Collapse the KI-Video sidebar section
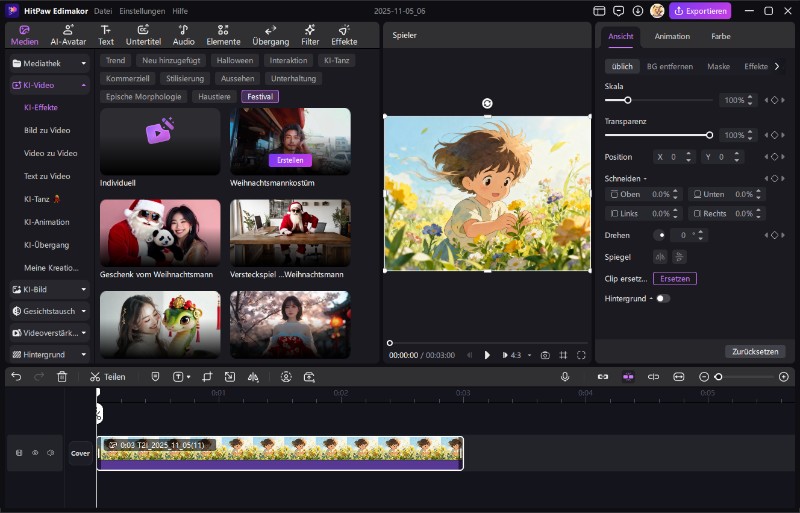 coord(83,86)
